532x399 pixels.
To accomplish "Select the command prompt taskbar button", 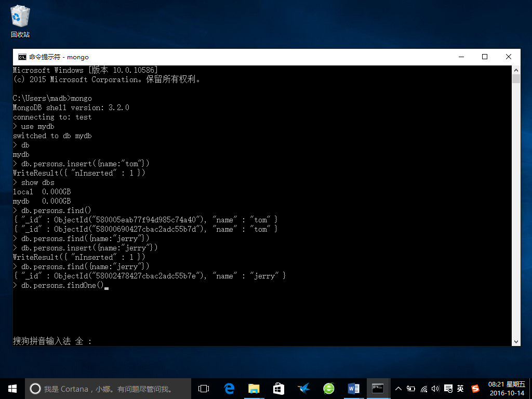I will point(378,389).
